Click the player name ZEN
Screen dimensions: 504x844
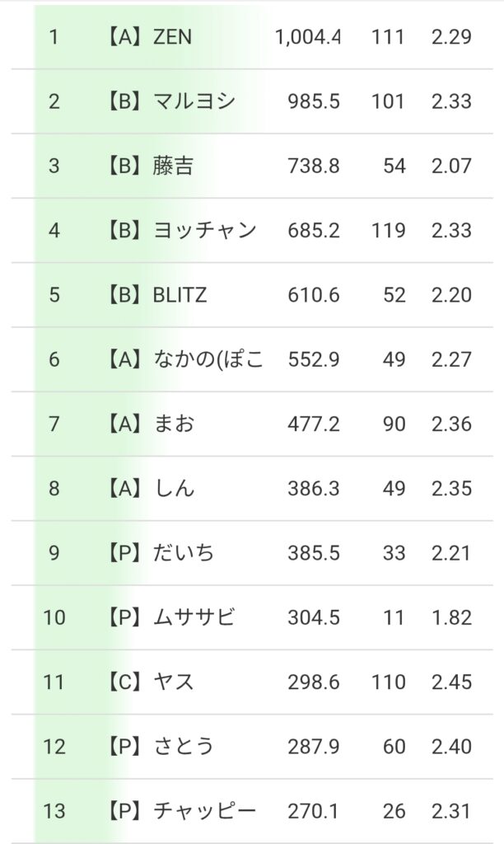[x=172, y=37]
